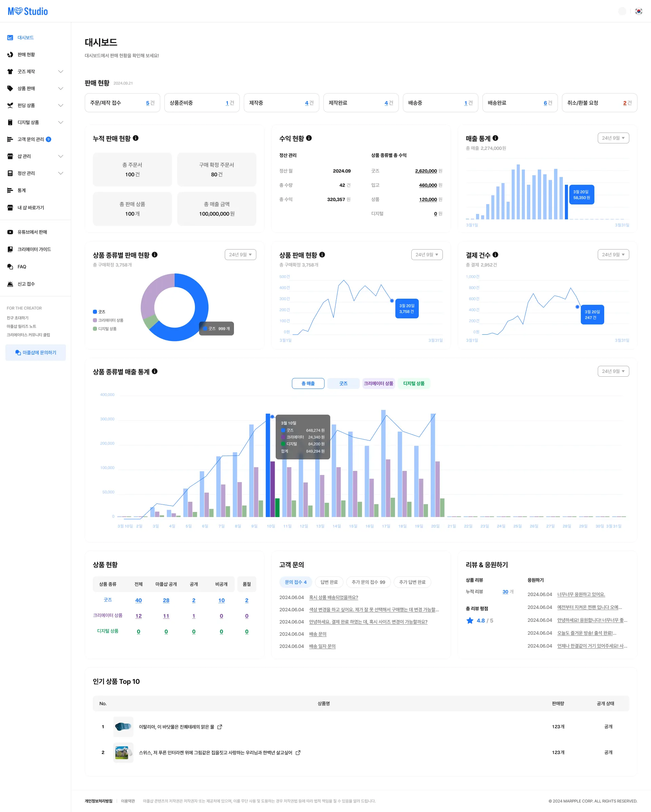Screen dimensions: 651x812
Task: Click the YouTube icon for 유튜브에서 판매
Action: (10, 232)
